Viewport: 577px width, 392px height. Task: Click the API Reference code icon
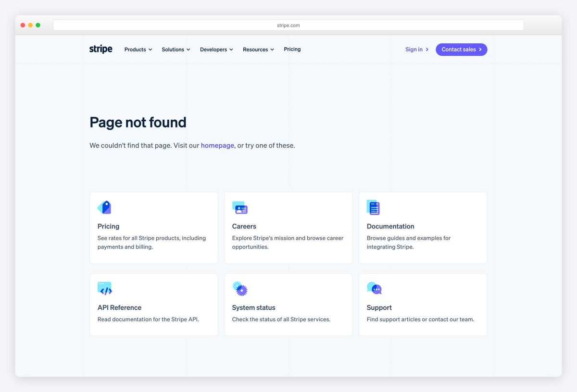(105, 289)
